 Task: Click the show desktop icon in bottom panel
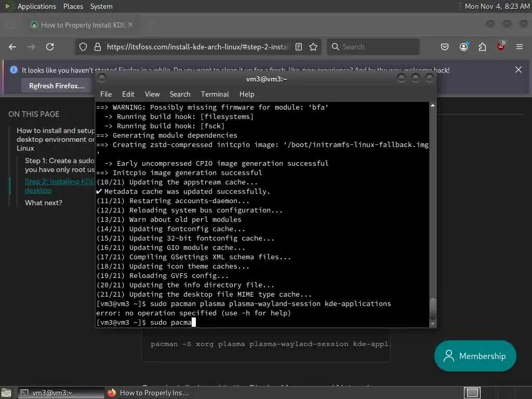(6, 393)
